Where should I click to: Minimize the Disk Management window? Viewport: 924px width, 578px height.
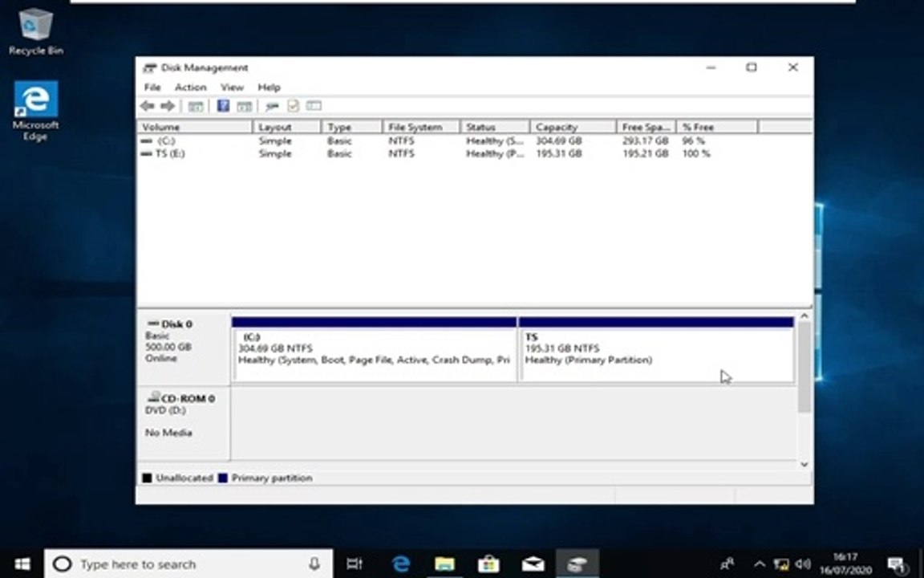click(711, 67)
